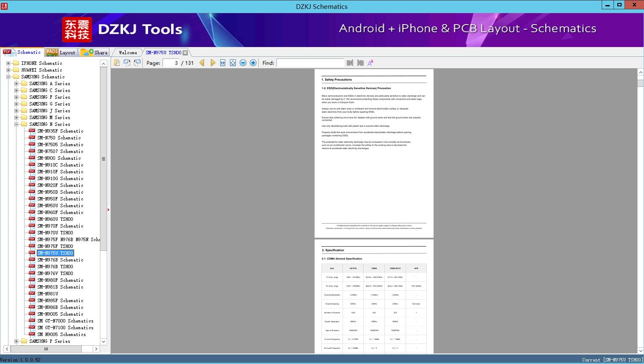644x364 pixels.
Task: Expand the HUAWEI Schematic tree node
Action: [x=8, y=70]
